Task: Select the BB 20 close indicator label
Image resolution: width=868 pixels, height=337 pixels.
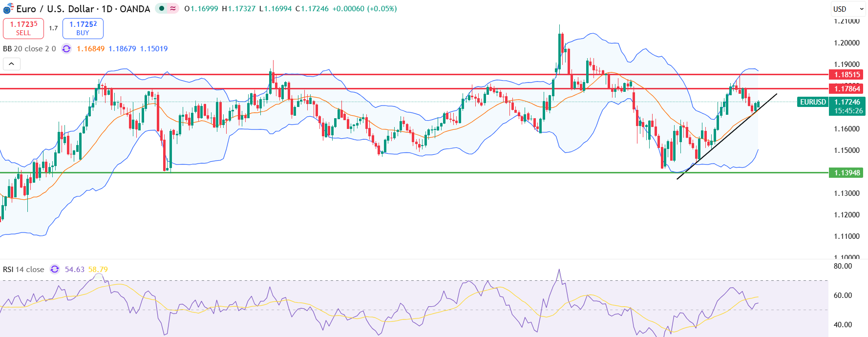Action: tap(29, 49)
